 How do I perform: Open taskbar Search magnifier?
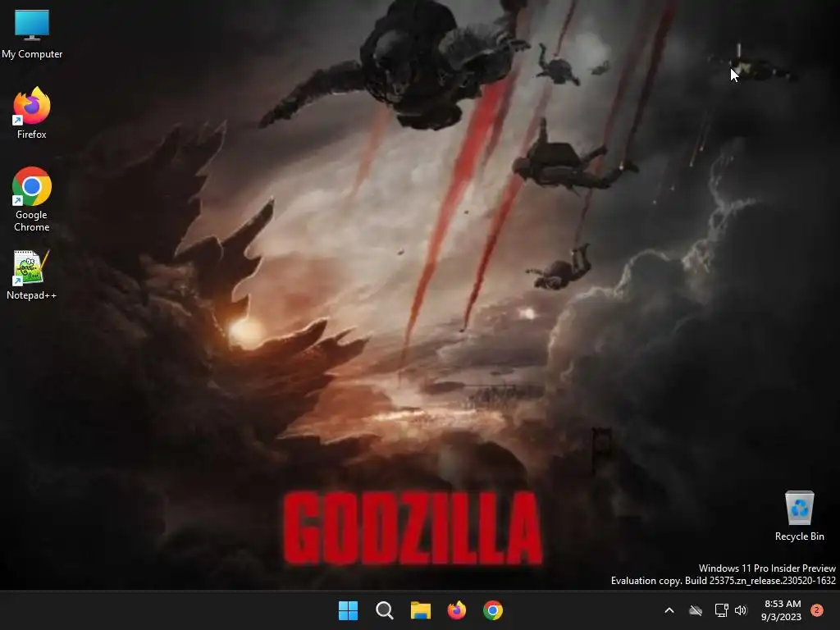click(x=385, y=610)
